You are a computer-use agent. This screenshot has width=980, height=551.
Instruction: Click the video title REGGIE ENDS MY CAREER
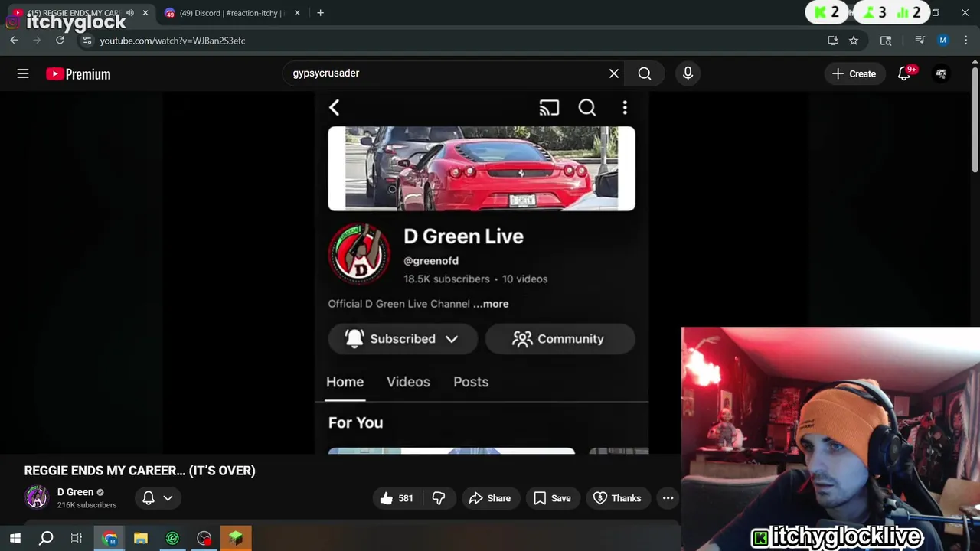[140, 471]
